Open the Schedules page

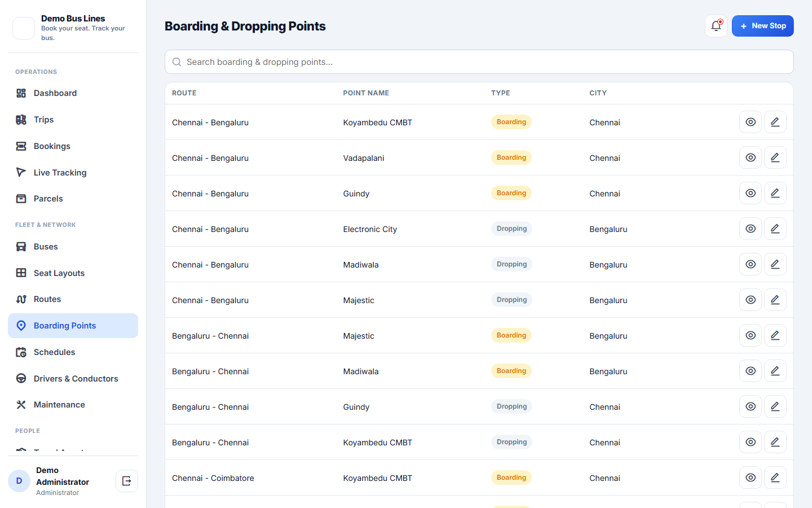(x=73, y=352)
